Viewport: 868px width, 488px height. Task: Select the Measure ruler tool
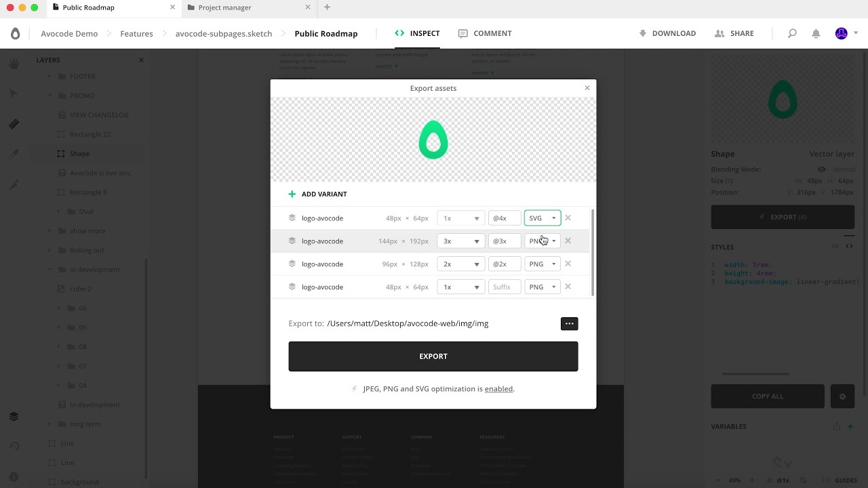[x=14, y=124]
